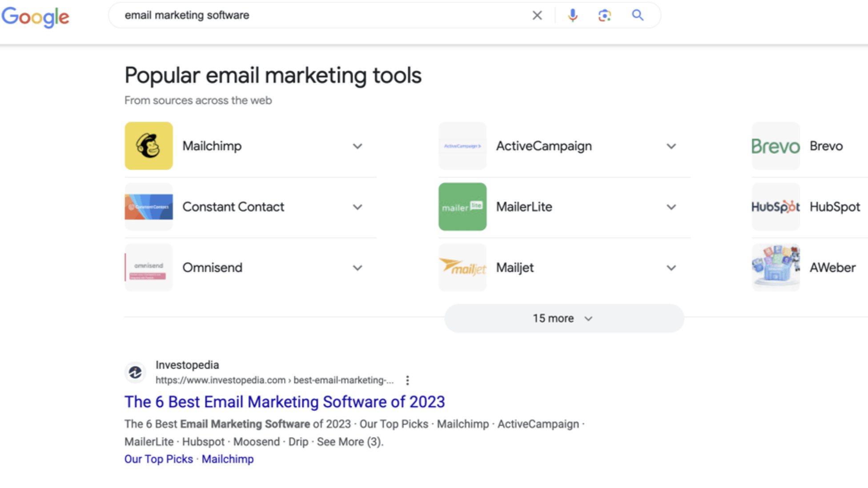Click the Mailchimp monkey logo thumbnail

[x=149, y=146]
